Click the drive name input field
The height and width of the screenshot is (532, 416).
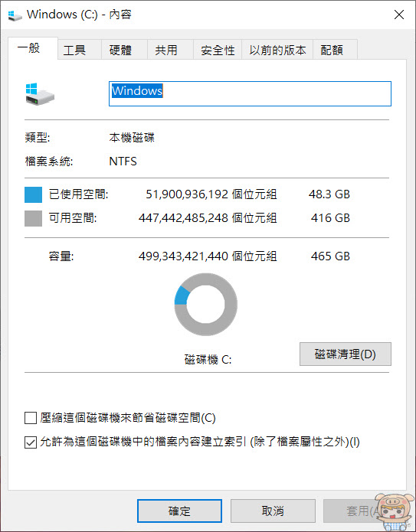coord(250,93)
